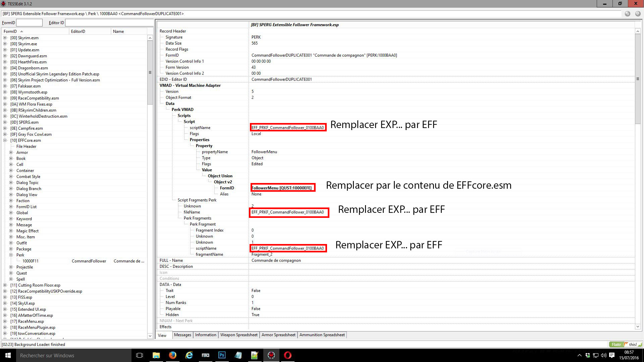The height and width of the screenshot is (362, 644).
Task: Sort by the EditorID column header
Action: [90, 32]
